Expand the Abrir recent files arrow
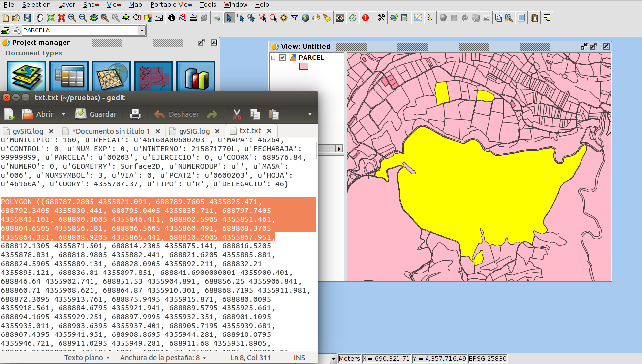 (63, 114)
